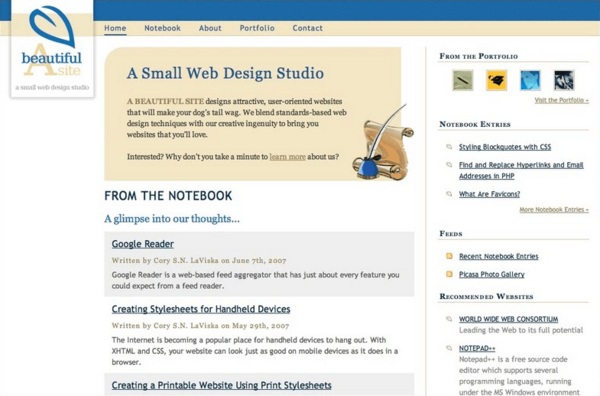Click 'Leading the Web to its full potential' text
Viewport: 600px width, 396px height.
point(521,330)
